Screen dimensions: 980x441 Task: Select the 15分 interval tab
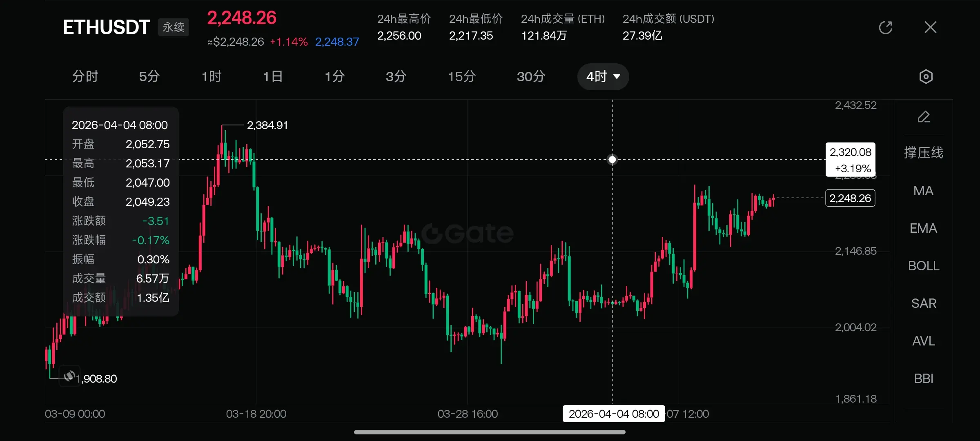pyautogui.click(x=462, y=76)
